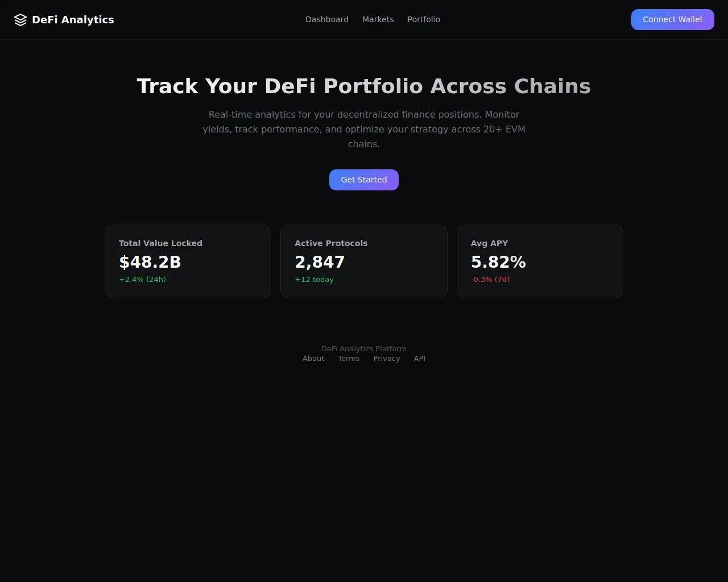The height and width of the screenshot is (582, 728).
Task: Click the +2.4% (24h) change indicator
Action: (143, 280)
